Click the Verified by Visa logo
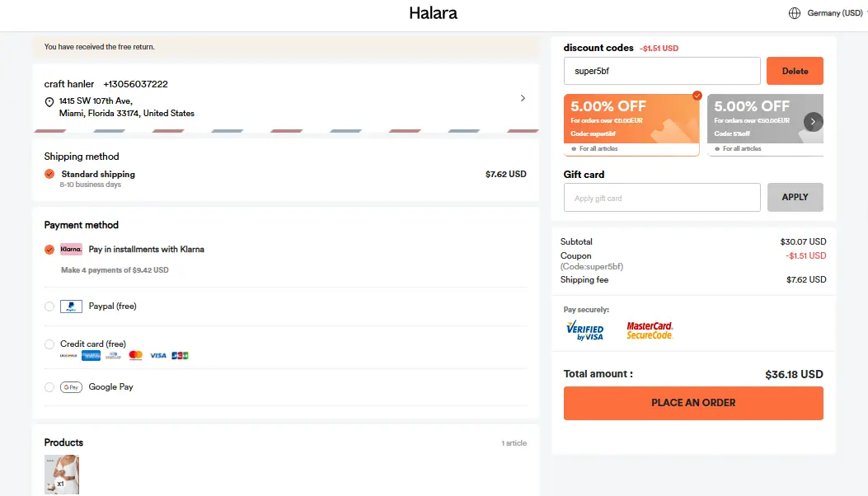The image size is (868, 496). pos(584,330)
